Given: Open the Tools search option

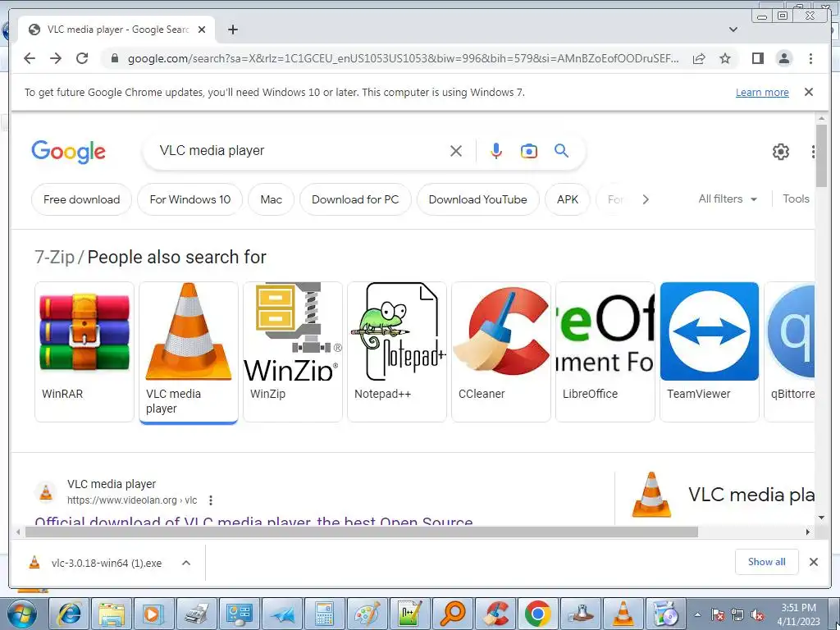Looking at the screenshot, I should pos(796,199).
